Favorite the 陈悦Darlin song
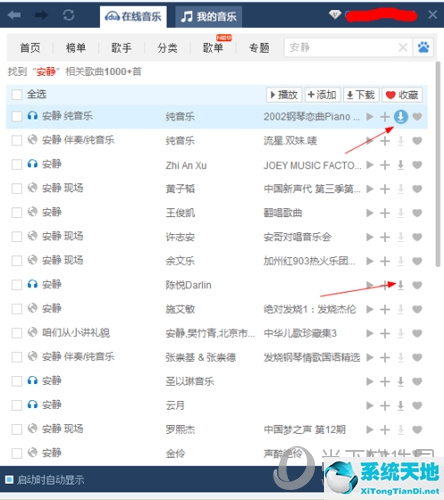444x500 pixels. point(417,285)
